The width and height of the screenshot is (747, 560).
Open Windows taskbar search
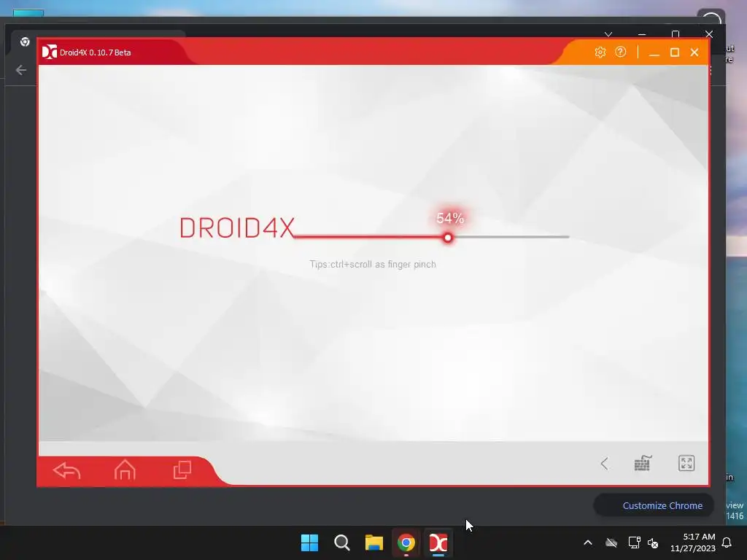point(342,542)
